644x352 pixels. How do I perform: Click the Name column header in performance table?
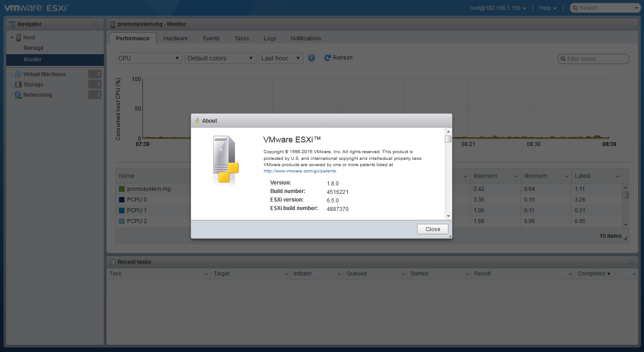[x=127, y=176]
